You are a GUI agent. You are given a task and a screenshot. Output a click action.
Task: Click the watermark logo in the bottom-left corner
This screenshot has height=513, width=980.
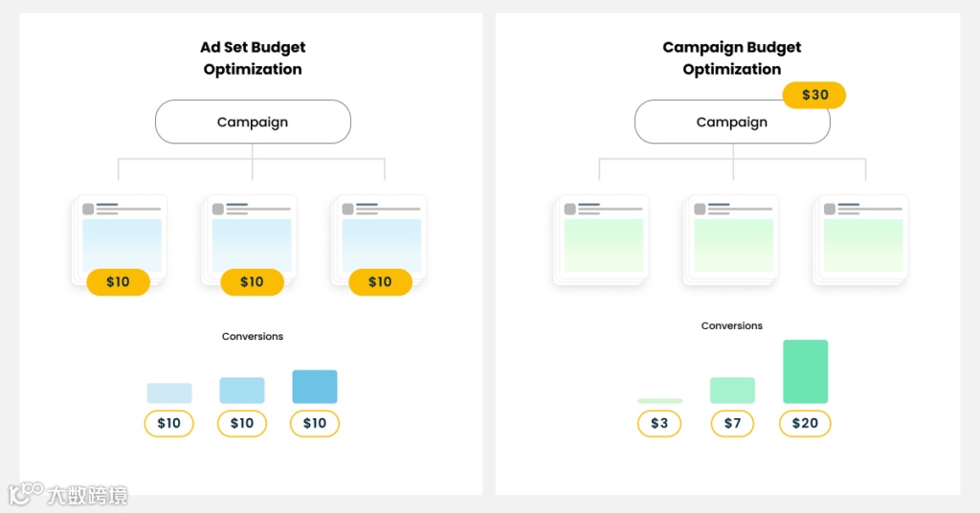(x=67, y=494)
